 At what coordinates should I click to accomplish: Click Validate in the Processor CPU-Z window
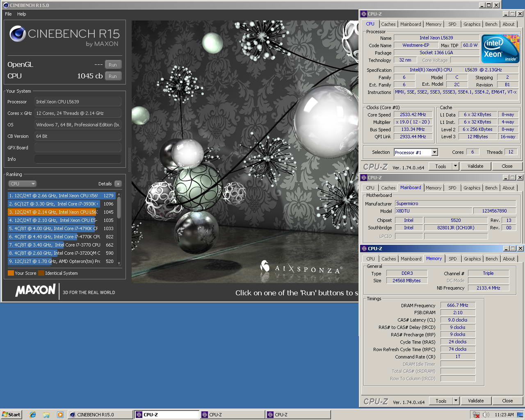(475, 166)
